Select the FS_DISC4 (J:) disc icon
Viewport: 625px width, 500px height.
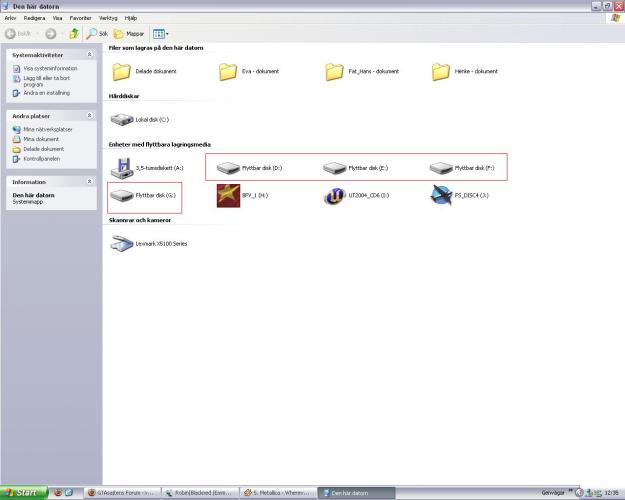pos(441,196)
